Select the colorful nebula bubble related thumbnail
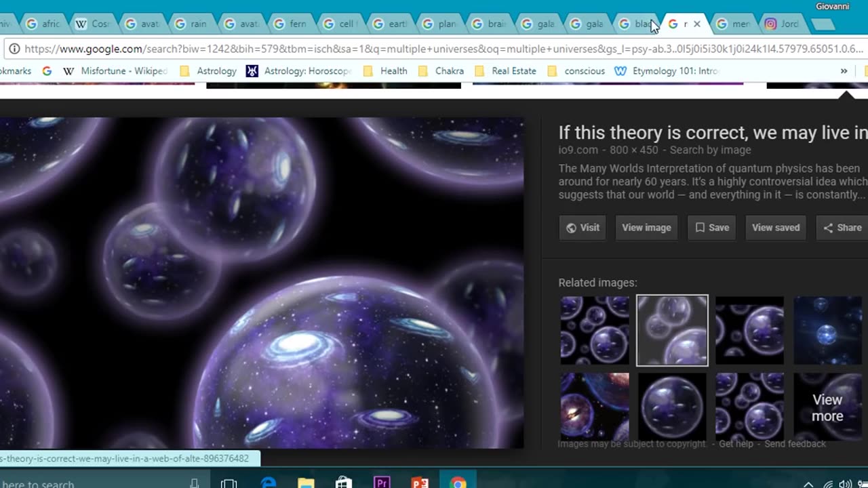 595,407
